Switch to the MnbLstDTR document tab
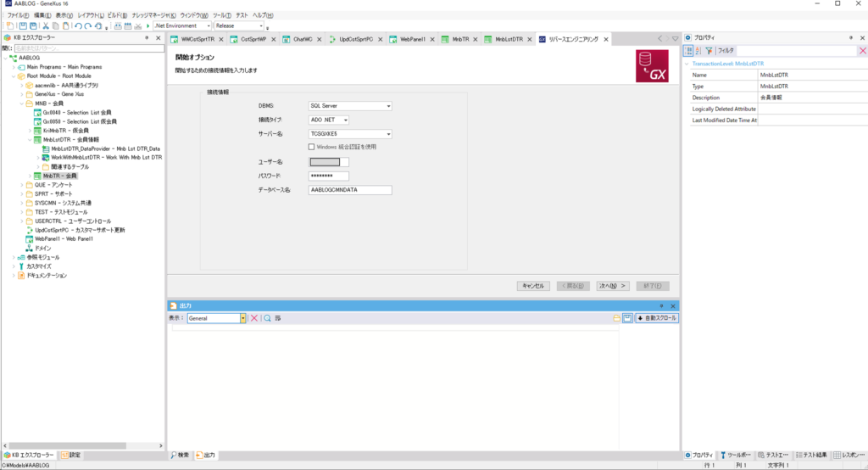Screen dimensions: 868x470 click(x=509, y=39)
